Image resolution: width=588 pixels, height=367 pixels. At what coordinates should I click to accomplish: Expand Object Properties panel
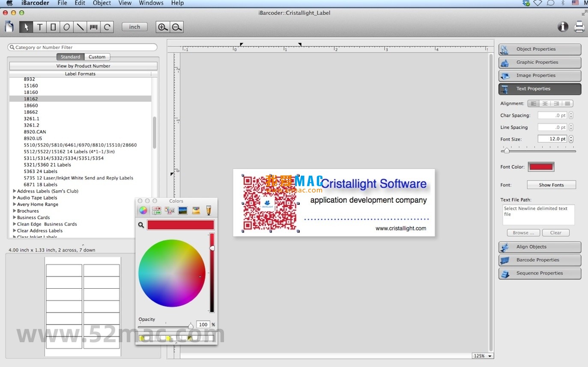click(540, 49)
